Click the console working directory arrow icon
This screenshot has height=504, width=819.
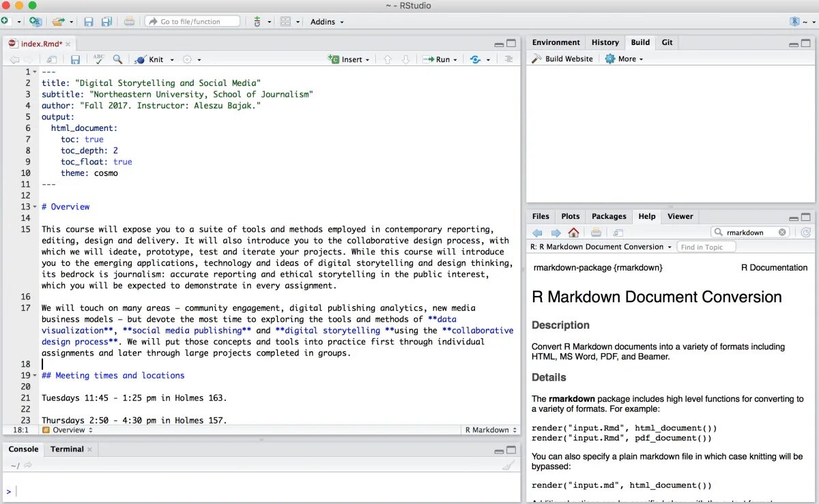(x=28, y=465)
